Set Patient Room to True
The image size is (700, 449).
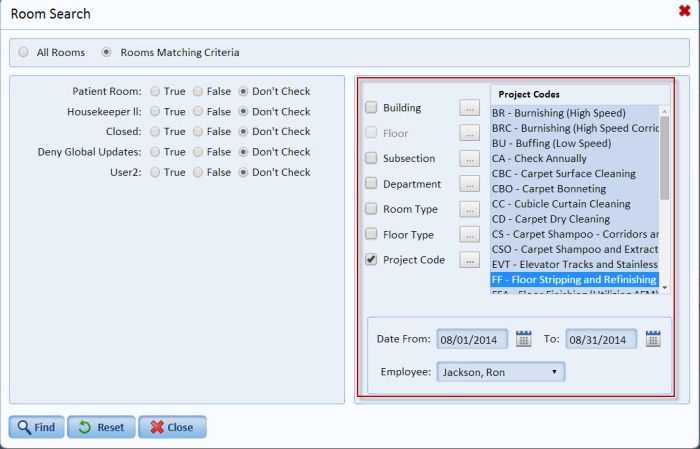(155, 91)
